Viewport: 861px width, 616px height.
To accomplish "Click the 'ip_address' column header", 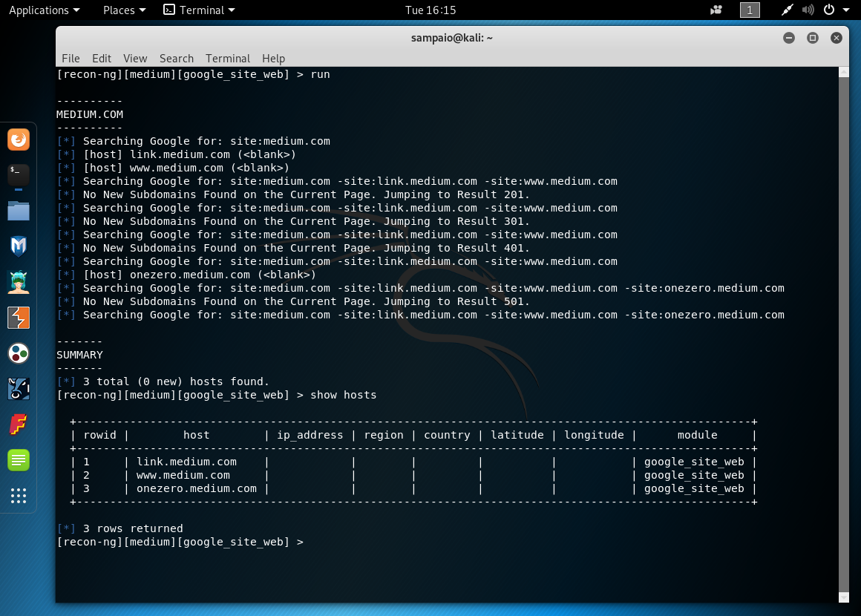I will pyautogui.click(x=310, y=435).
